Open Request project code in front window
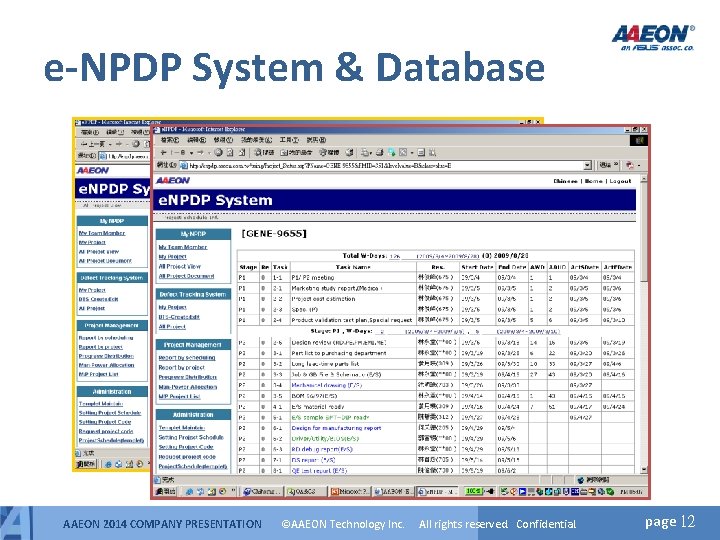Image resolution: width=720 pixels, height=540 pixels. [x=187, y=457]
